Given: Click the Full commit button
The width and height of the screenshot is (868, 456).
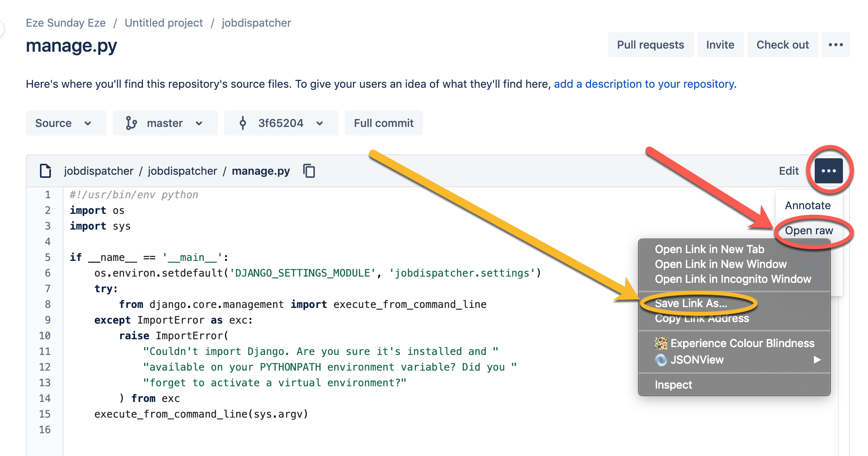Looking at the screenshot, I should tap(383, 123).
